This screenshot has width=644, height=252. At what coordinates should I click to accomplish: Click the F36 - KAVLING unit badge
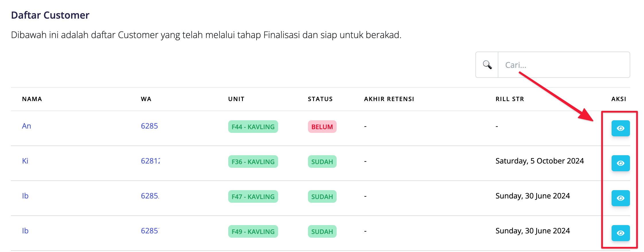click(x=253, y=162)
